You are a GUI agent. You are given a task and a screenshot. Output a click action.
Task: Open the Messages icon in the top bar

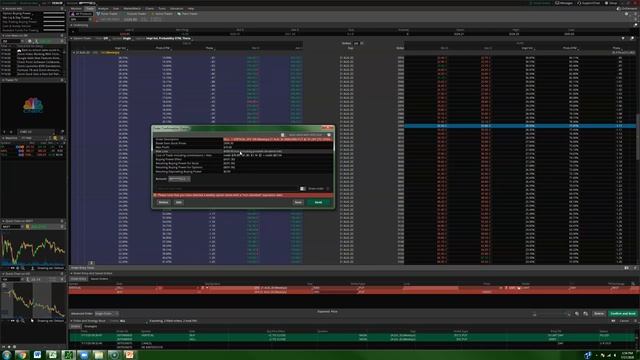tap(564, 3)
